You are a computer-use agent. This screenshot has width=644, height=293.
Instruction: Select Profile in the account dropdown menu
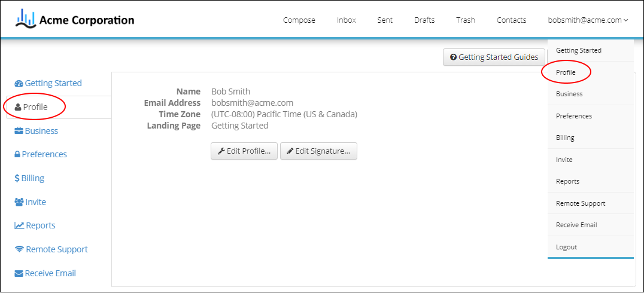coord(591,72)
